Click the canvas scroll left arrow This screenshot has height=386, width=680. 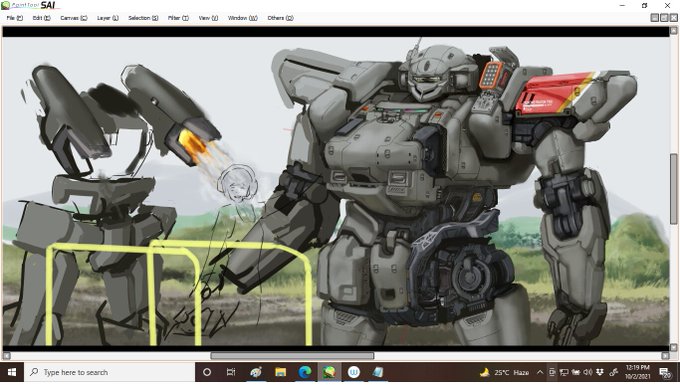point(7,356)
